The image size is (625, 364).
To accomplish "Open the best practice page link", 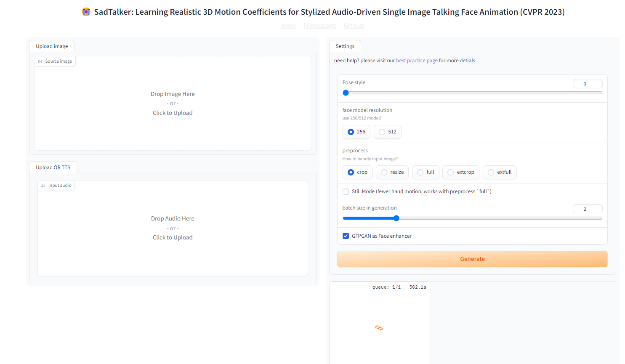I will pos(417,60).
